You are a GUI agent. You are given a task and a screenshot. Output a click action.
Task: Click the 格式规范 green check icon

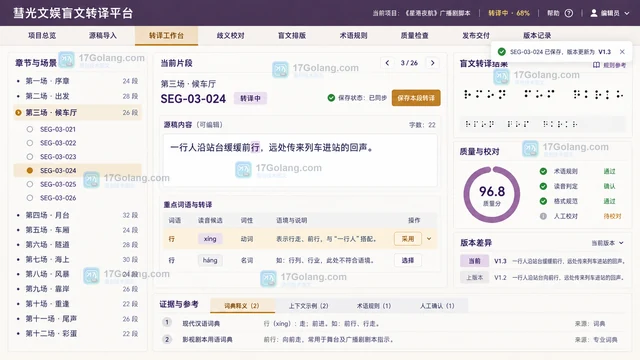coord(543,201)
